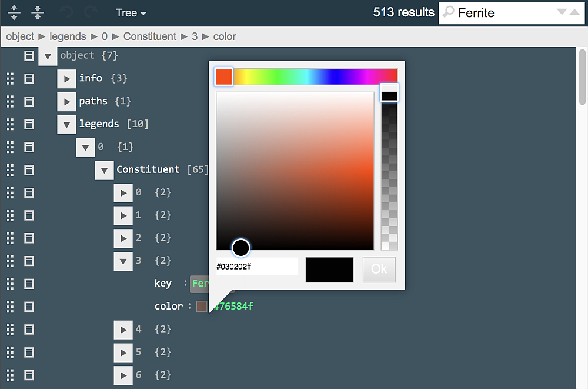Collapse the Constituent array

click(x=104, y=170)
